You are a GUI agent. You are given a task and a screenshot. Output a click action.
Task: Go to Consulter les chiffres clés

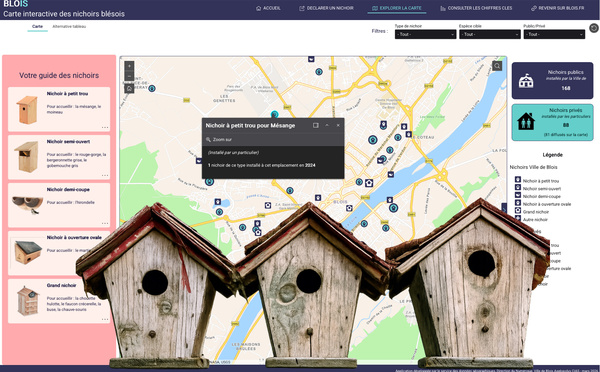[476, 8]
